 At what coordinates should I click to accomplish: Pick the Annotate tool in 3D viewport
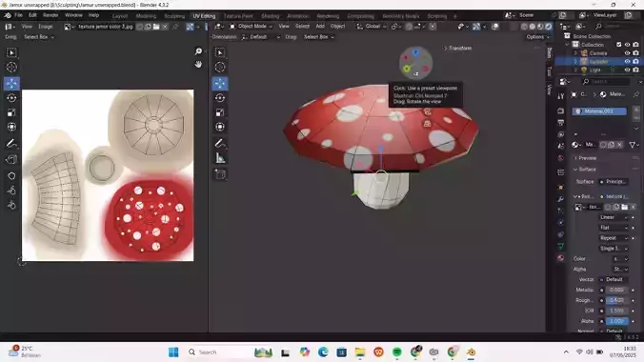220,144
